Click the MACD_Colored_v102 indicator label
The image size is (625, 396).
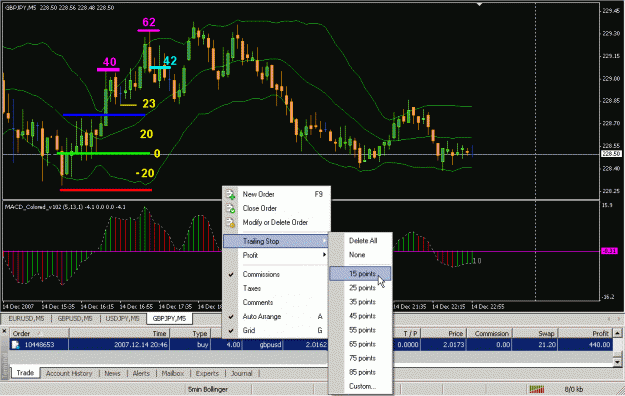[x=65, y=207]
